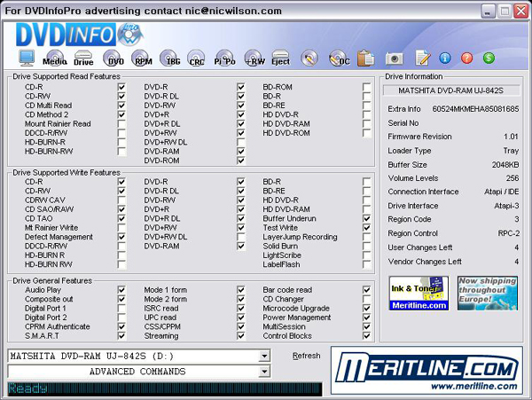Expand the ADVANCED COMMANDS dropdown
532x400 pixels.
pos(263,371)
